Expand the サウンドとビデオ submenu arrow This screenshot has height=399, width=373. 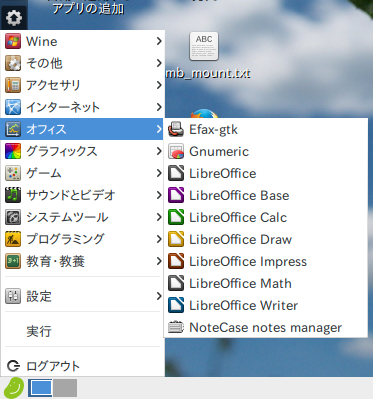click(159, 195)
